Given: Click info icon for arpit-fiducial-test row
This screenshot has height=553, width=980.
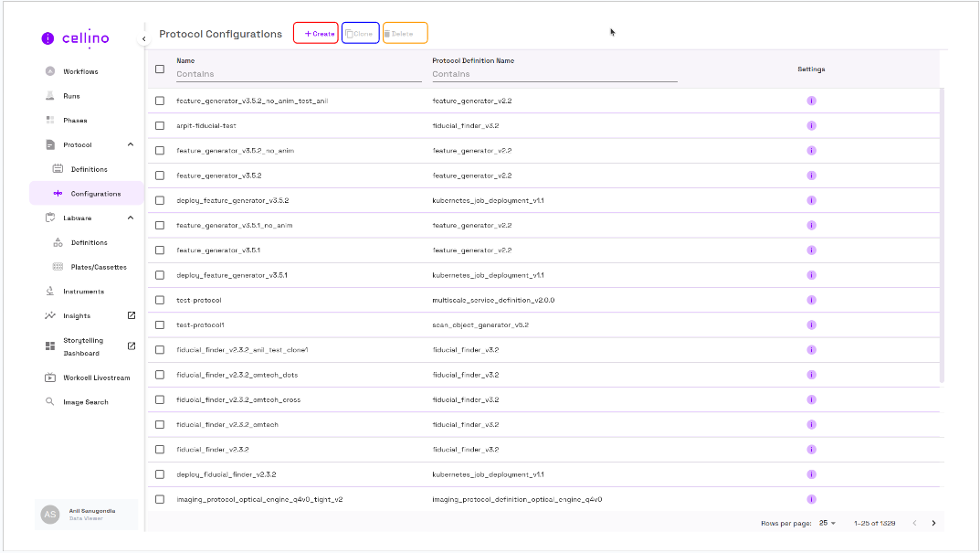Looking at the screenshot, I should 811,125.
